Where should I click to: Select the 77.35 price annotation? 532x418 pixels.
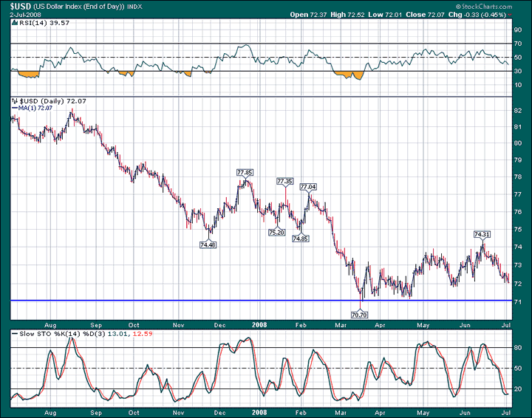coord(284,181)
